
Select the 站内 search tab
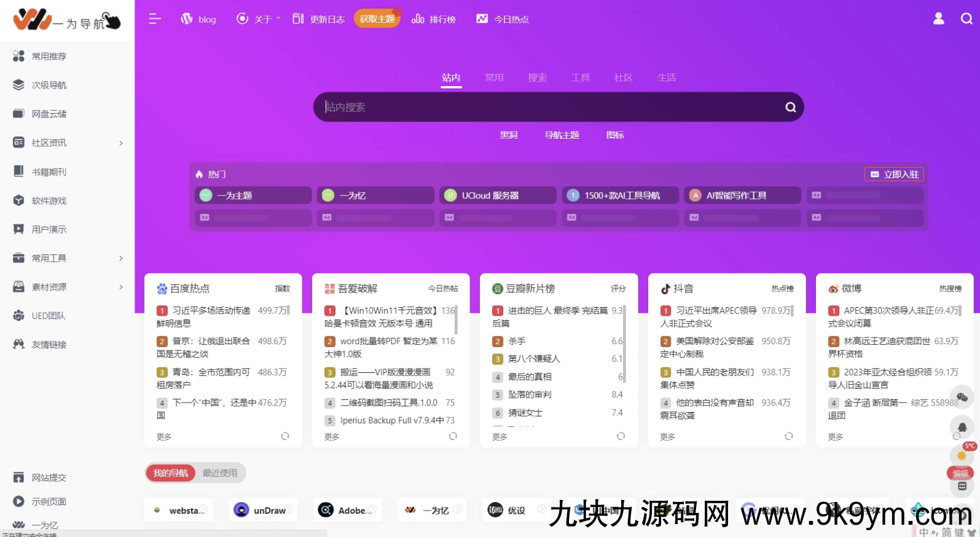[451, 77]
